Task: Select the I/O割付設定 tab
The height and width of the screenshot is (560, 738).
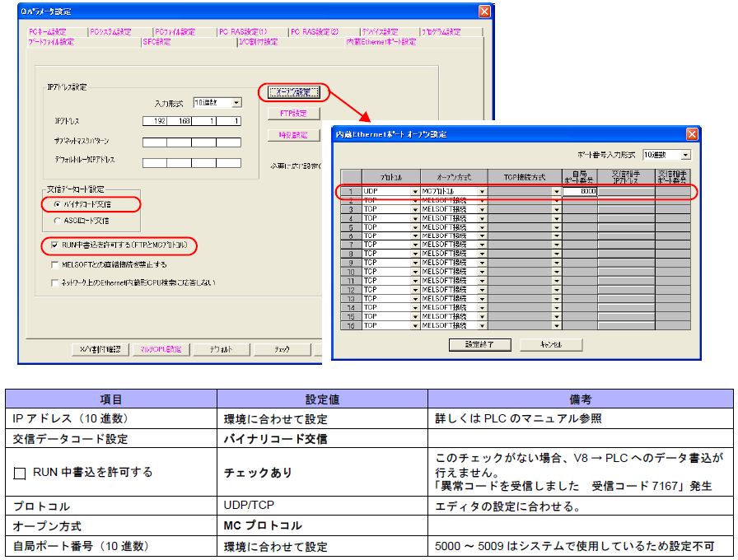Action: coord(258,41)
